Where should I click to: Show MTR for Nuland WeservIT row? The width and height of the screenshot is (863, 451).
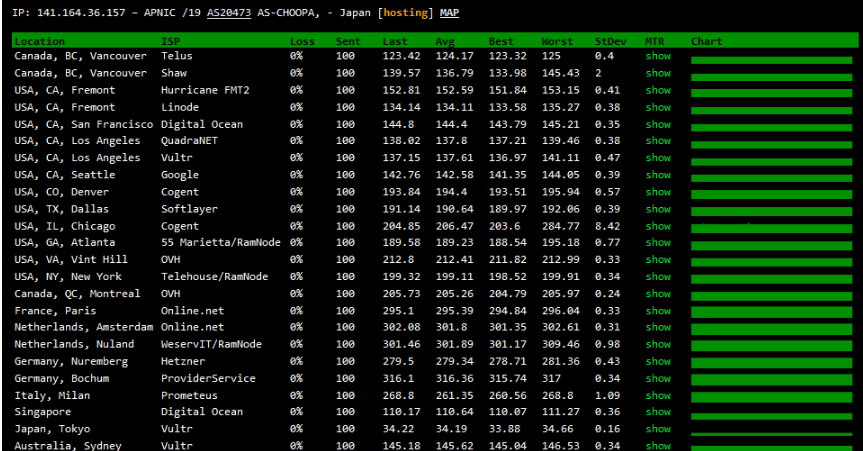coord(658,345)
